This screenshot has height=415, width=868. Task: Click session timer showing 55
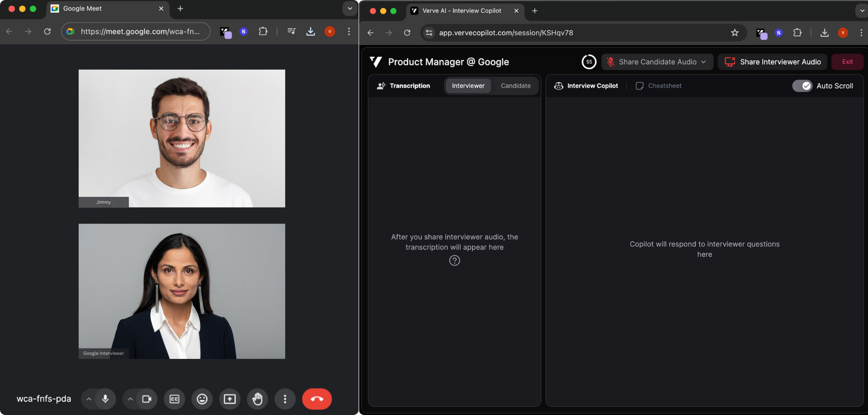point(589,62)
